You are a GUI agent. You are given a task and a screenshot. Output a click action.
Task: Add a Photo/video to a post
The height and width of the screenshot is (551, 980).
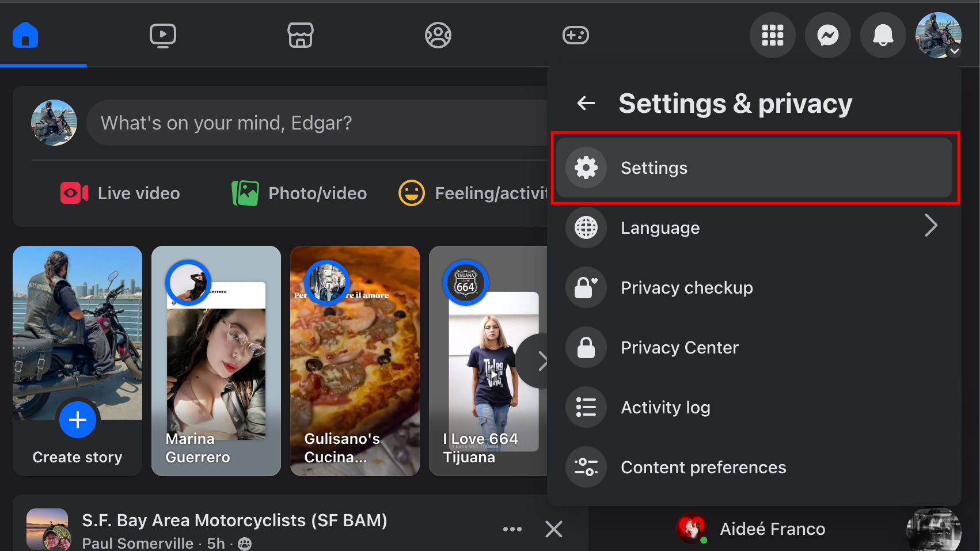click(x=299, y=193)
